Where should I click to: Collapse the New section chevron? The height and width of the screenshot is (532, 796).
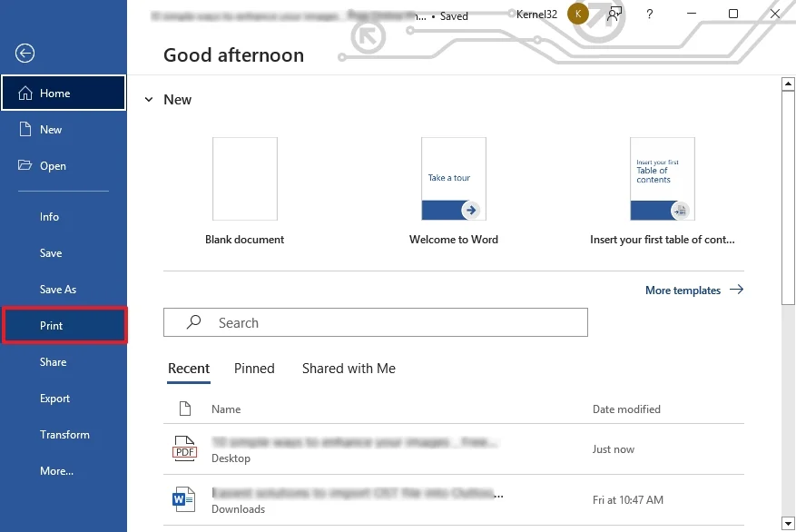[x=149, y=100]
